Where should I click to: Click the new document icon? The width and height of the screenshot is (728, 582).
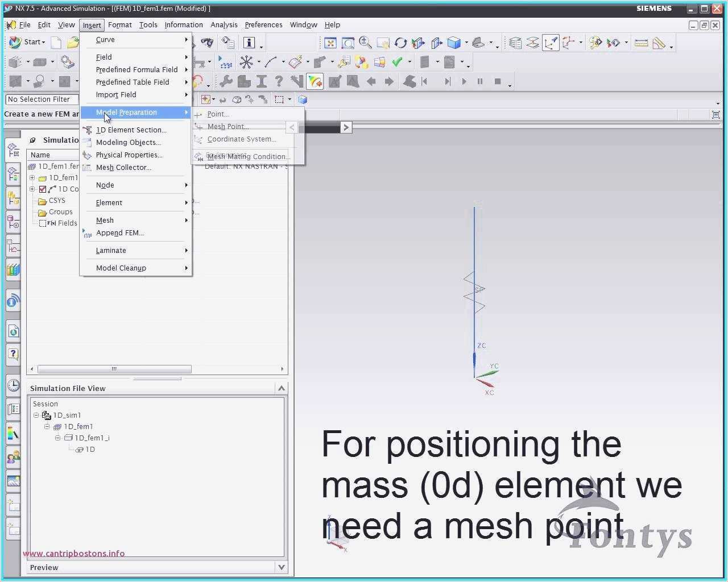(x=56, y=43)
